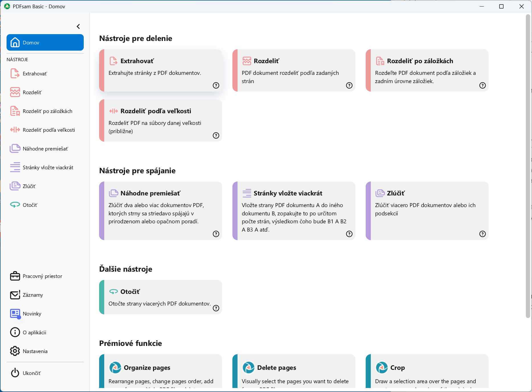This screenshot has width=532, height=392.
Task: Open Novinky news section
Action: point(32,314)
